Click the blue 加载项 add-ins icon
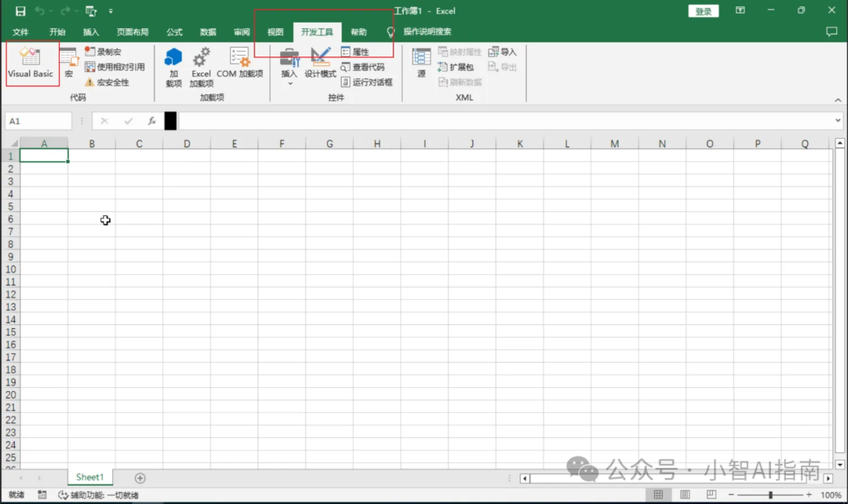 [173, 66]
